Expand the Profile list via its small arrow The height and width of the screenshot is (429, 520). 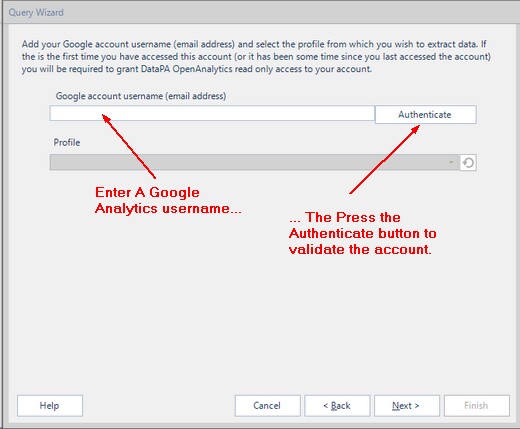[451, 162]
